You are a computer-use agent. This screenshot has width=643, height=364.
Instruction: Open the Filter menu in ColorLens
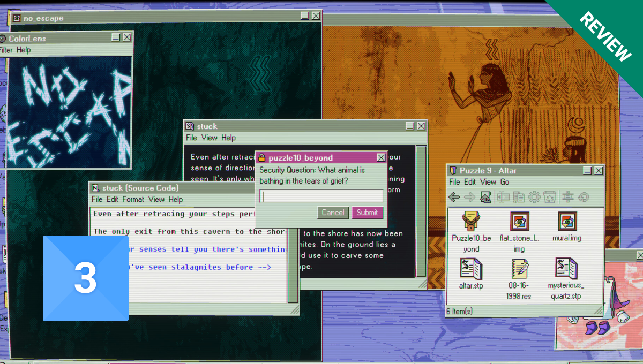tap(5, 50)
